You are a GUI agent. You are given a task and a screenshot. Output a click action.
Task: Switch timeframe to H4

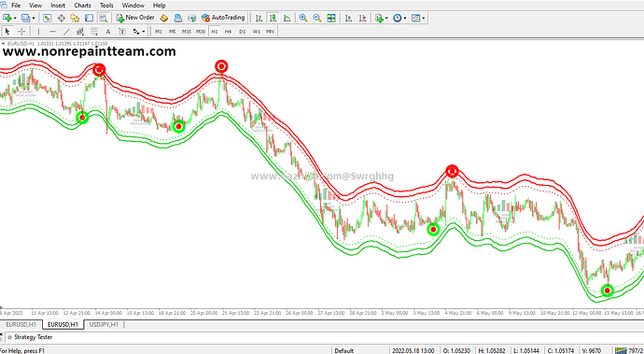coord(229,31)
